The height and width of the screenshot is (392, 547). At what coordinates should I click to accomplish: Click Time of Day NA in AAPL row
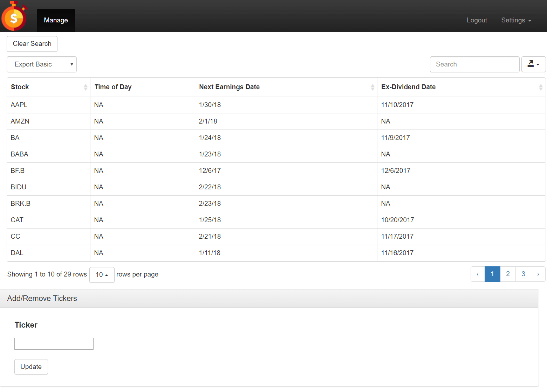98,105
